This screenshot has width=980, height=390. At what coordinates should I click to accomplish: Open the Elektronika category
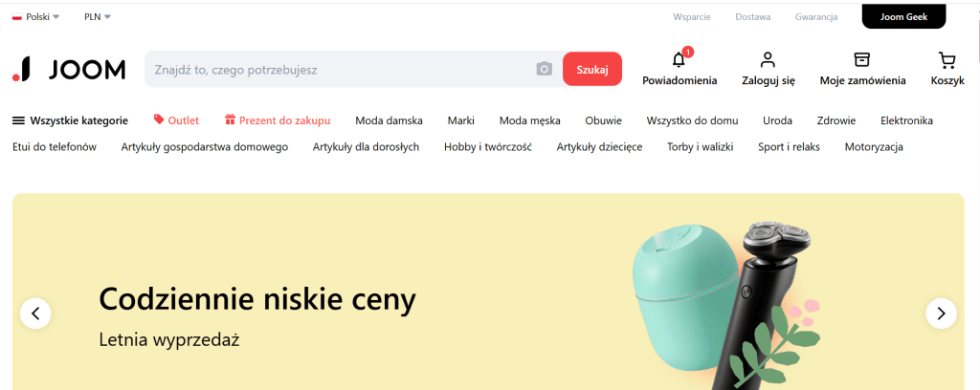[906, 120]
